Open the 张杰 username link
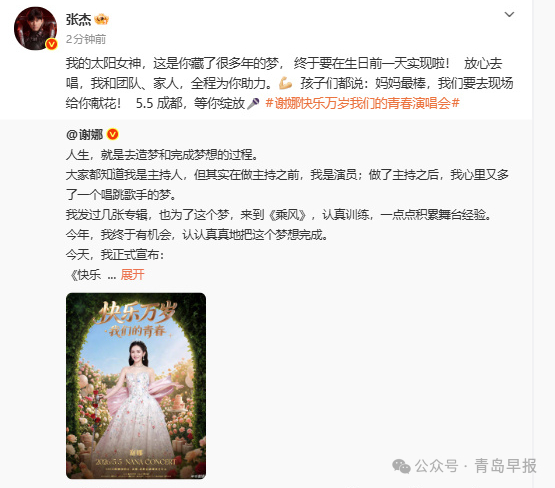The image size is (555, 488). (78, 19)
